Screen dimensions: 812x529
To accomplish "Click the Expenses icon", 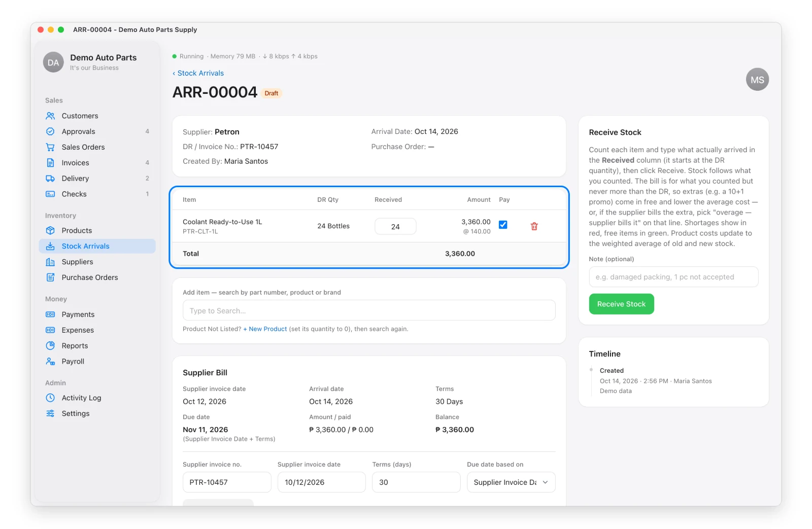I will (x=50, y=330).
